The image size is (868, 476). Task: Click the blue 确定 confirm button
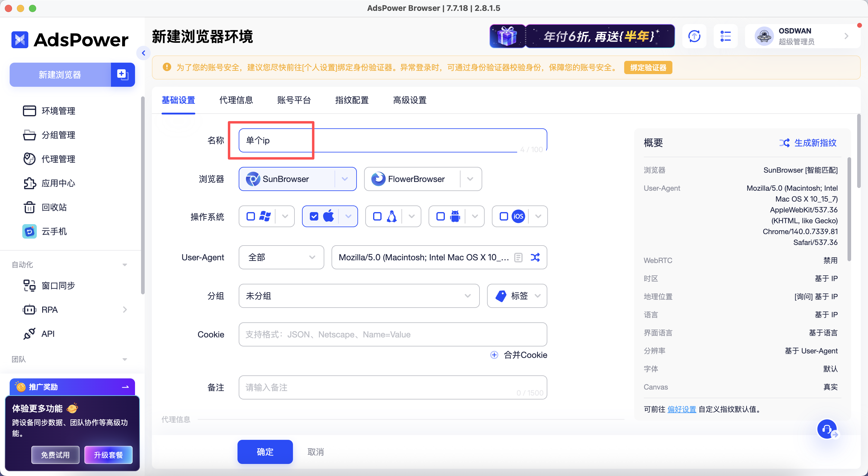click(x=265, y=451)
